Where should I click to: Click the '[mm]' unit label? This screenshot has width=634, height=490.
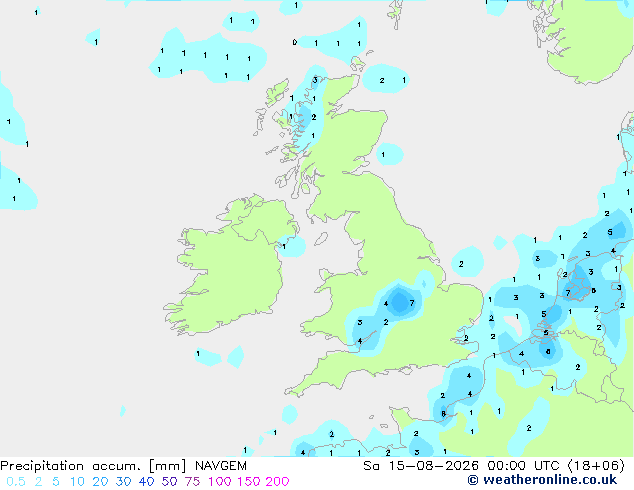coord(167,466)
